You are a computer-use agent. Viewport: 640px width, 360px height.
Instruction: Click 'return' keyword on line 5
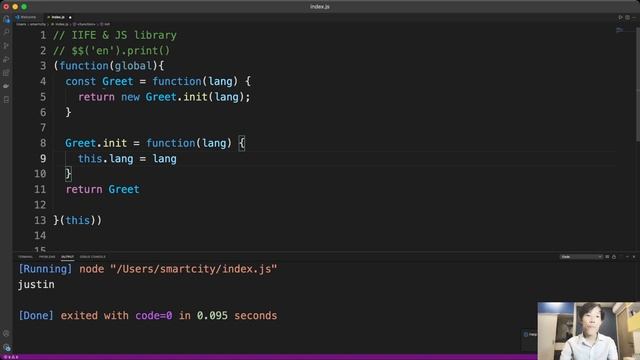pyautogui.click(x=96, y=97)
